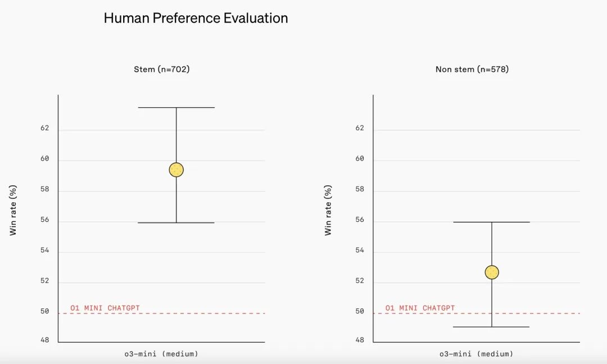Click lower error bar cap of Non stem chart

point(492,327)
